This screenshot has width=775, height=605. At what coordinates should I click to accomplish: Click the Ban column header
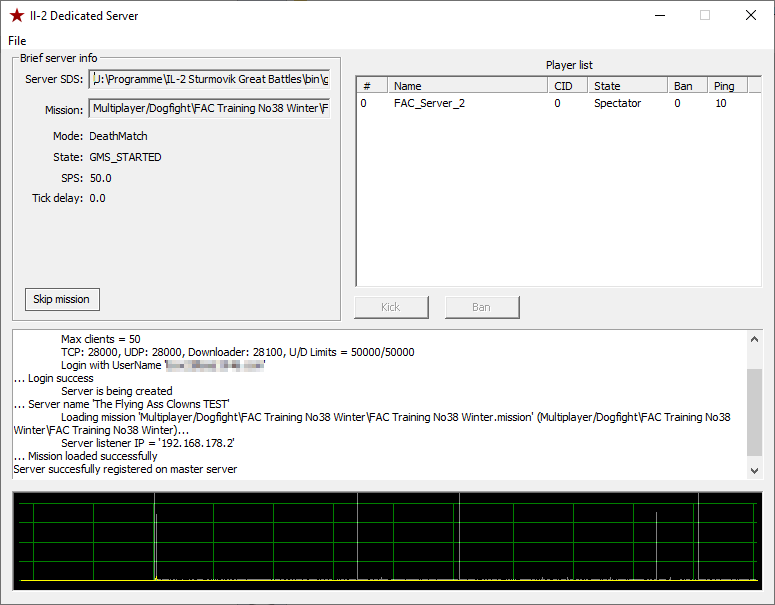(688, 86)
